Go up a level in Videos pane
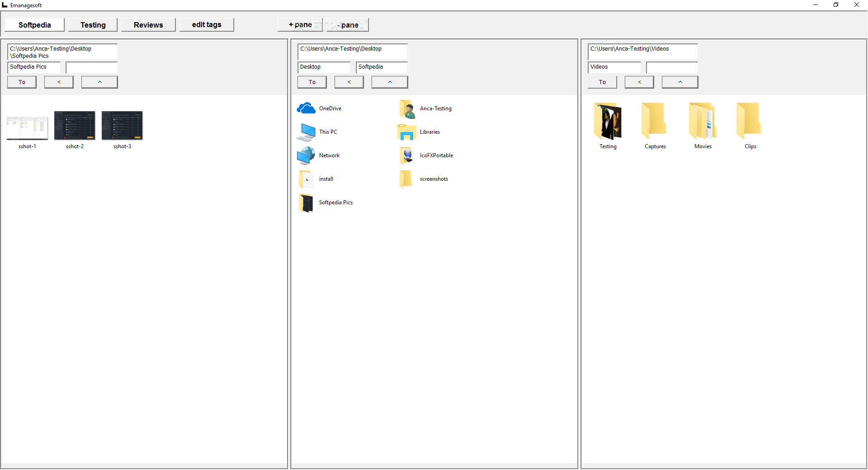This screenshot has height=470, width=868. point(680,82)
